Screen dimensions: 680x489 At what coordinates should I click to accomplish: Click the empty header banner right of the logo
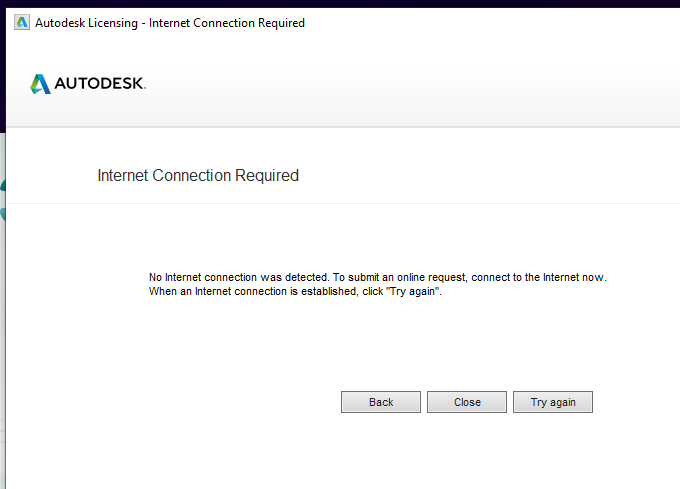(400, 84)
